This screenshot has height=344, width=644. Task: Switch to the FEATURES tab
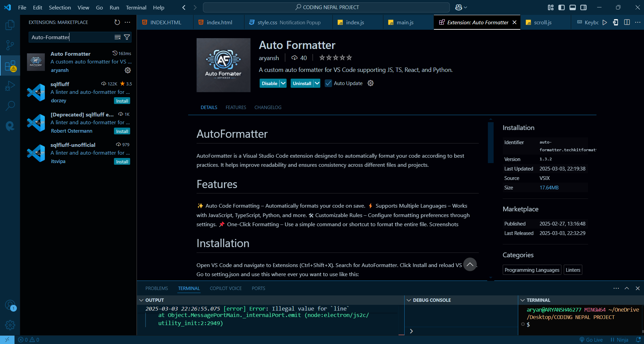tap(236, 107)
